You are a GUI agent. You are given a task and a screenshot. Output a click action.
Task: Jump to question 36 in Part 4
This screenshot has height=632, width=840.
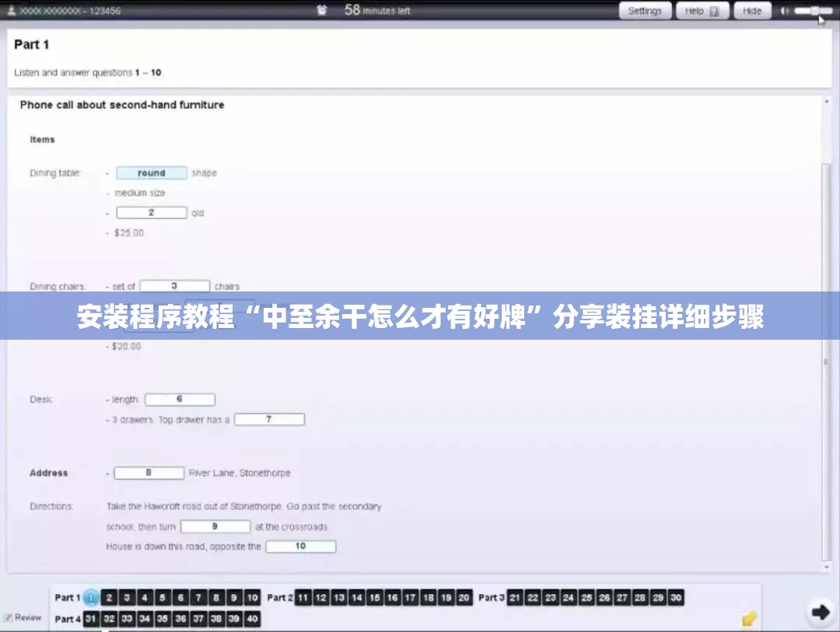[x=180, y=619]
